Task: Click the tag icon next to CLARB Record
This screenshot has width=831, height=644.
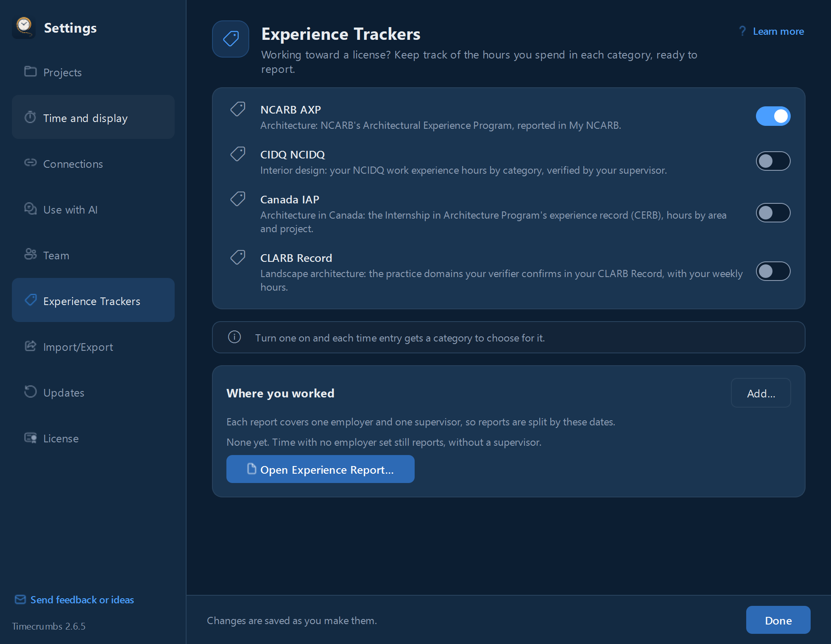Action: click(238, 257)
